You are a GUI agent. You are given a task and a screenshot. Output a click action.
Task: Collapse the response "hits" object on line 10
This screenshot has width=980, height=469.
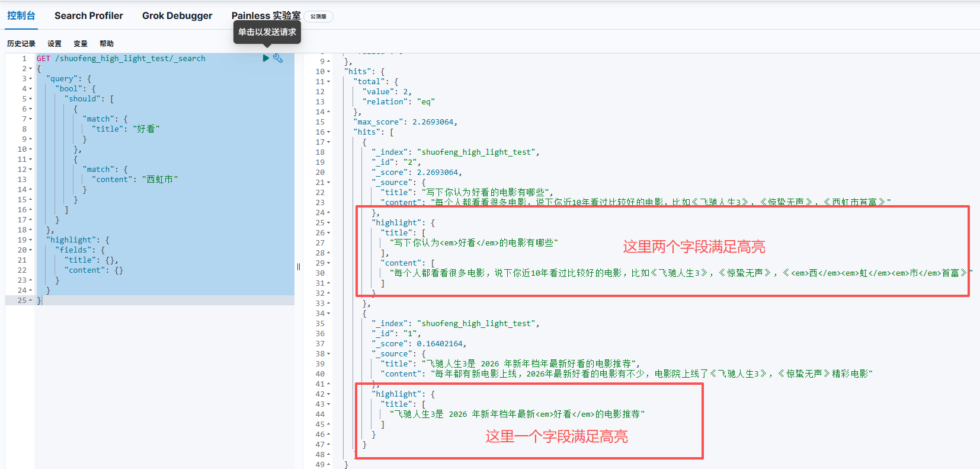(x=329, y=72)
